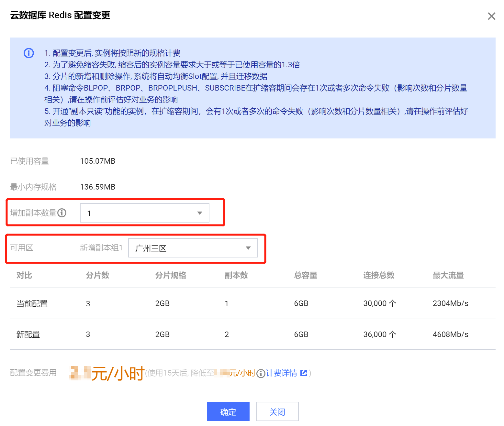Click the 新增副本组1 label
Viewport: 504px width, 426px height.
pos(101,248)
